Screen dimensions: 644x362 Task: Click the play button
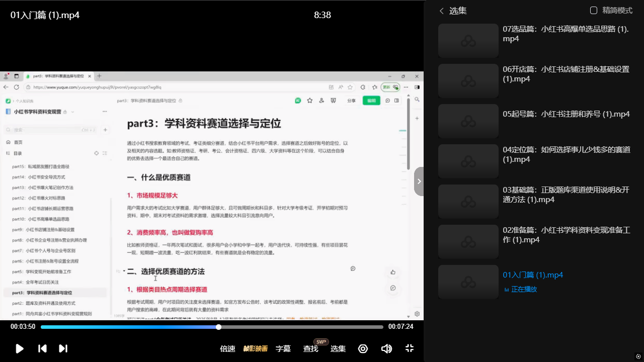click(x=20, y=348)
